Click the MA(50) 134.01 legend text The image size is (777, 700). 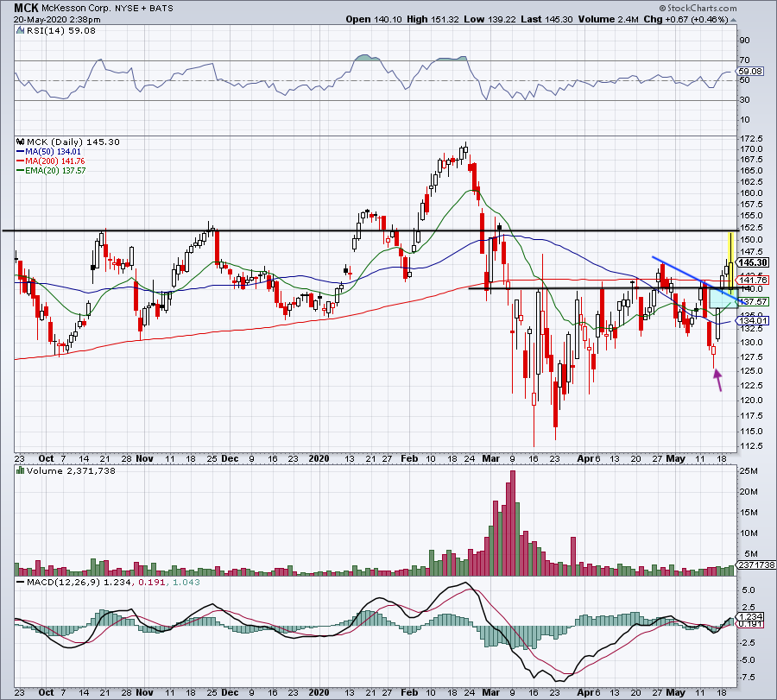[x=53, y=152]
